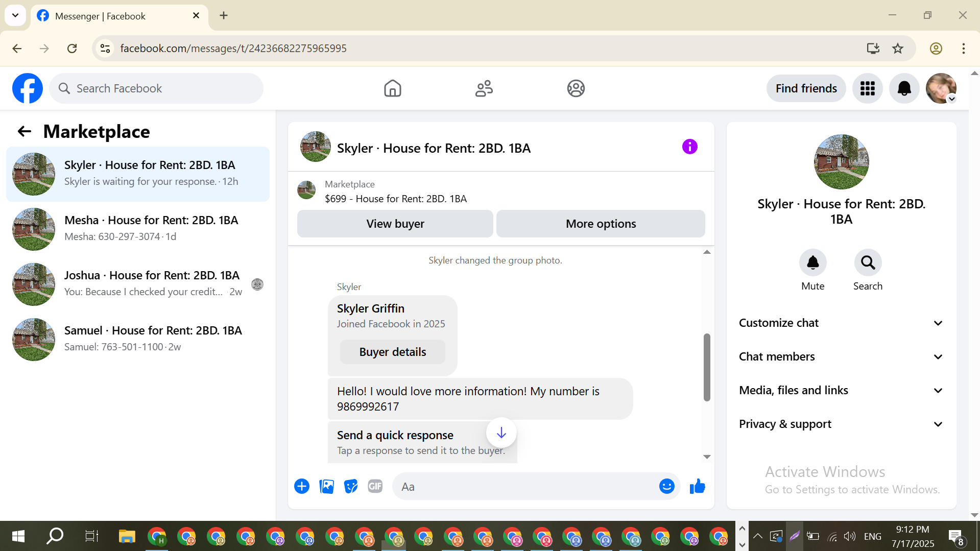Click the seen avatar on Joshua's conversation
Viewport: 980px width, 551px height.
click(257, 284)
